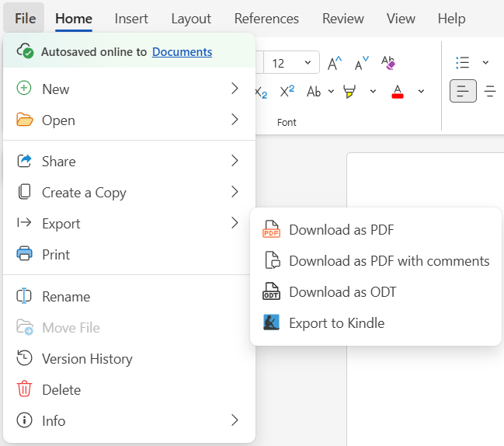Expand the Open submenu chevron
This screenshot has width=504, height=446.
tap(235, 120)
